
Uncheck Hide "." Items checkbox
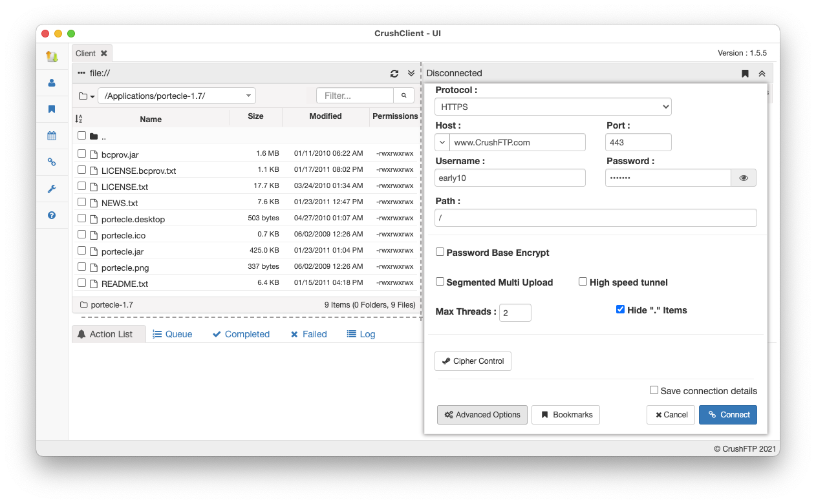pos(620,310)
